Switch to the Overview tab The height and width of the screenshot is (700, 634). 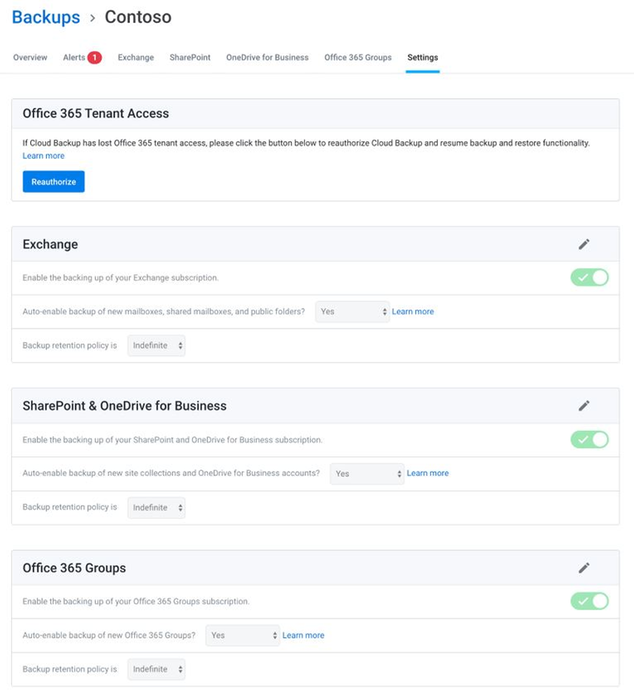tap(30, 58)
